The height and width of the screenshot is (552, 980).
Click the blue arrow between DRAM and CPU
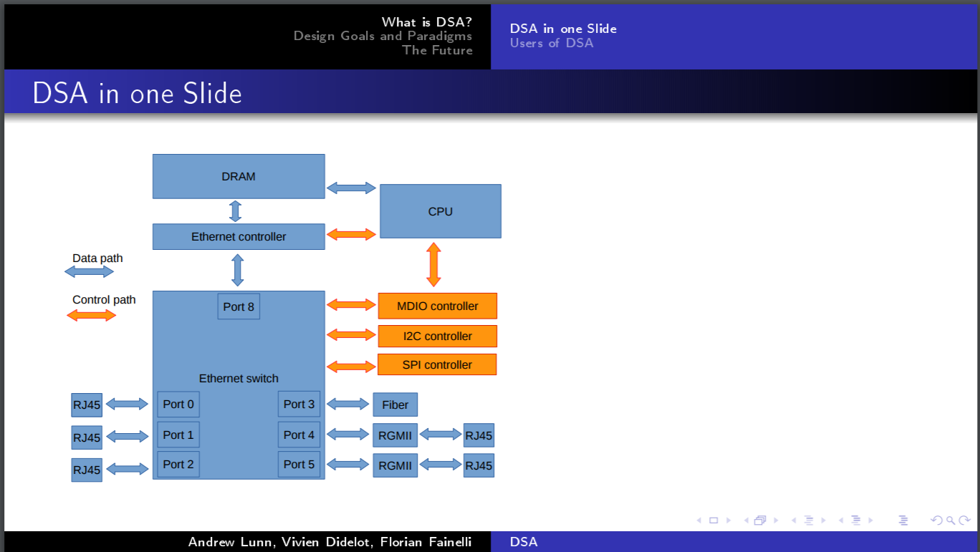coord(351,188)
